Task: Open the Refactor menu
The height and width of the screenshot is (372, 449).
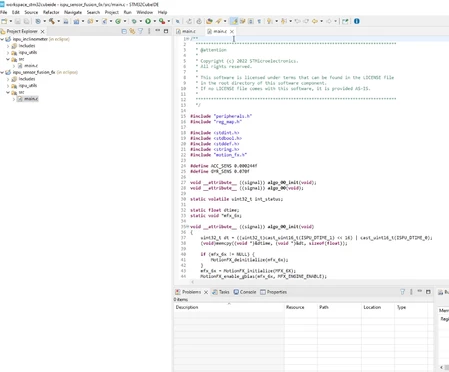Action: point(51,12)
